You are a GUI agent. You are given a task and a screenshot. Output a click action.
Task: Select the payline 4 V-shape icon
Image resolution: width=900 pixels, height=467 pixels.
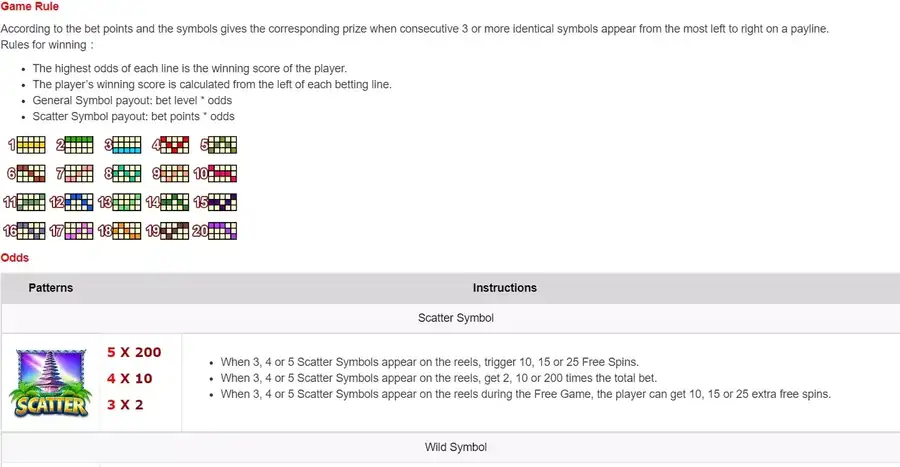[170, 145]
